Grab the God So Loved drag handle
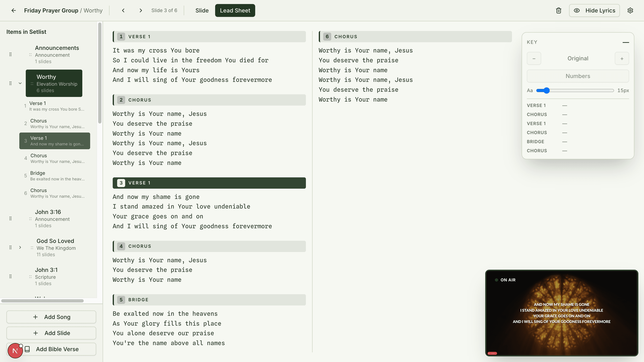644x362 pixels. point(10,247)
